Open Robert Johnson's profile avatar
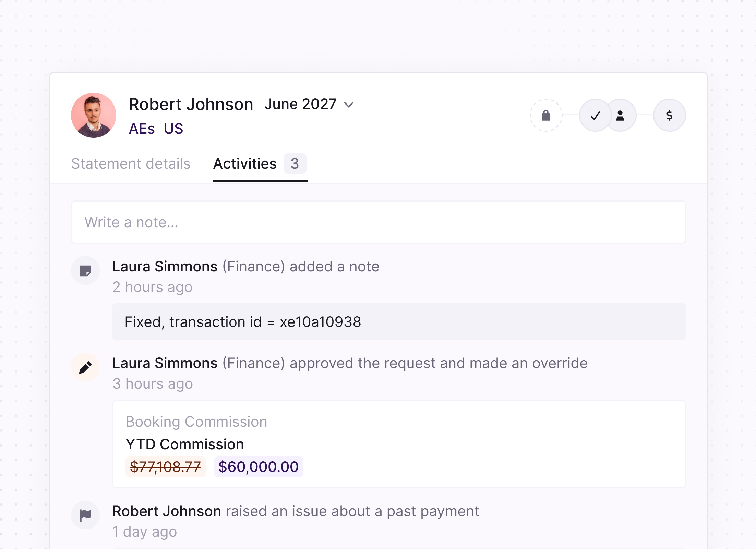 (94, 115)
